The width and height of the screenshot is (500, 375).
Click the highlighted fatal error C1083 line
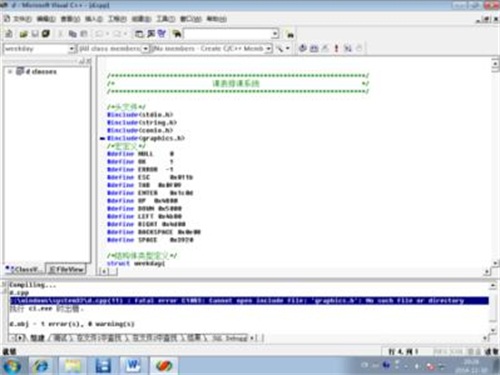[249, 301]
